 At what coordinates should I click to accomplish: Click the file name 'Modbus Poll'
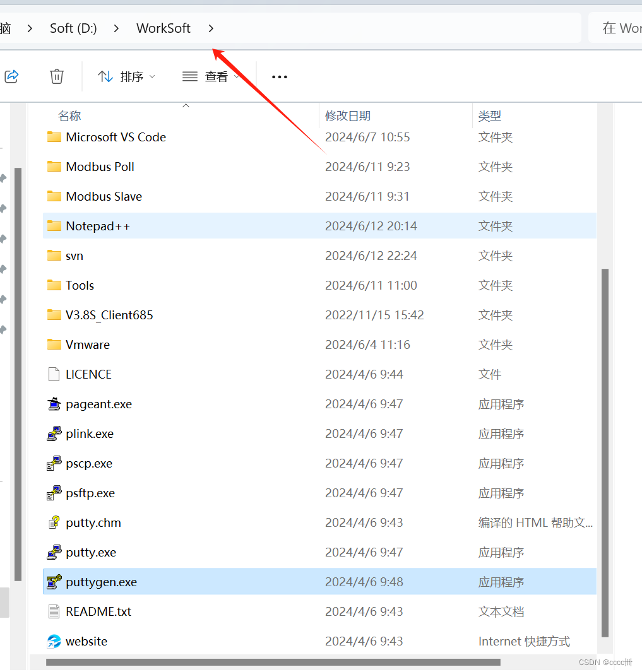[x=100, y=167]
